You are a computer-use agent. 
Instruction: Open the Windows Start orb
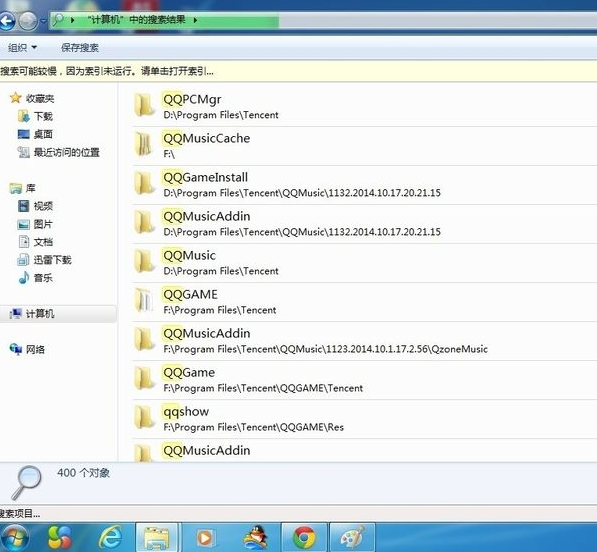tap(14, 538)
